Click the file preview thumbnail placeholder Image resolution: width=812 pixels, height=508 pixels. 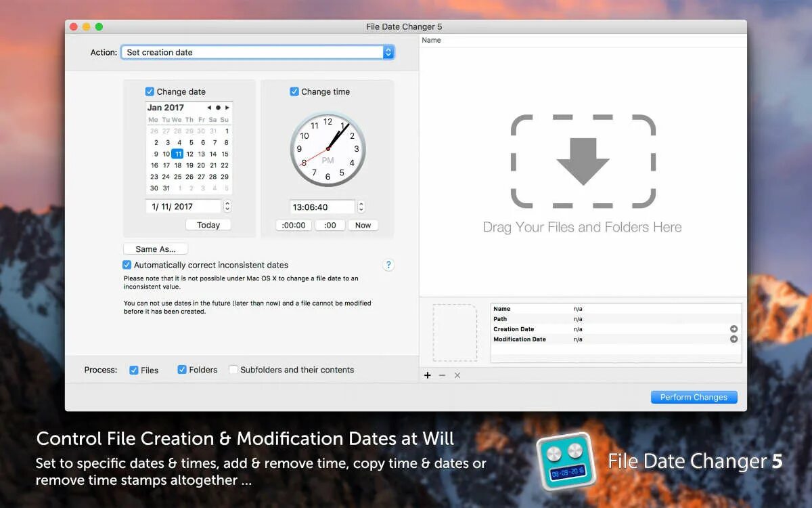coord(455,333)
